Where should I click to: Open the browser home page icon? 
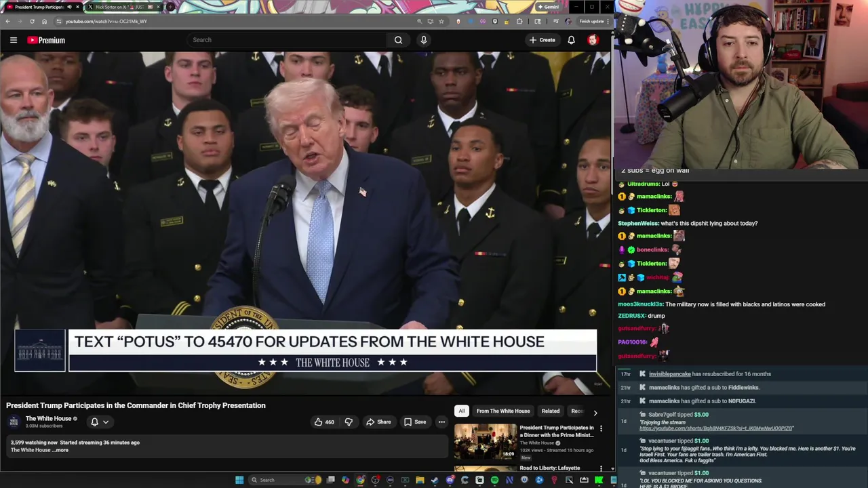(x=44, y=21)
